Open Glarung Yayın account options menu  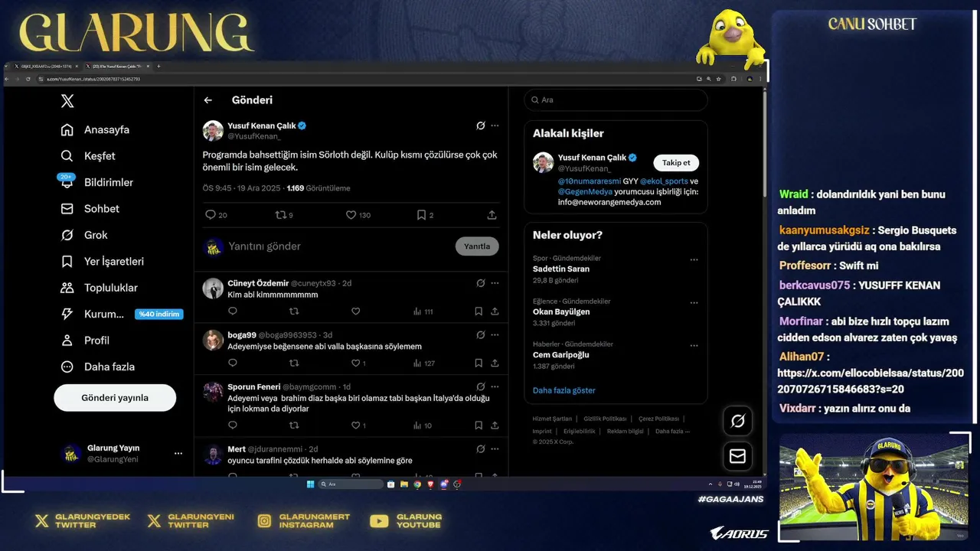(x=178, y=454)
